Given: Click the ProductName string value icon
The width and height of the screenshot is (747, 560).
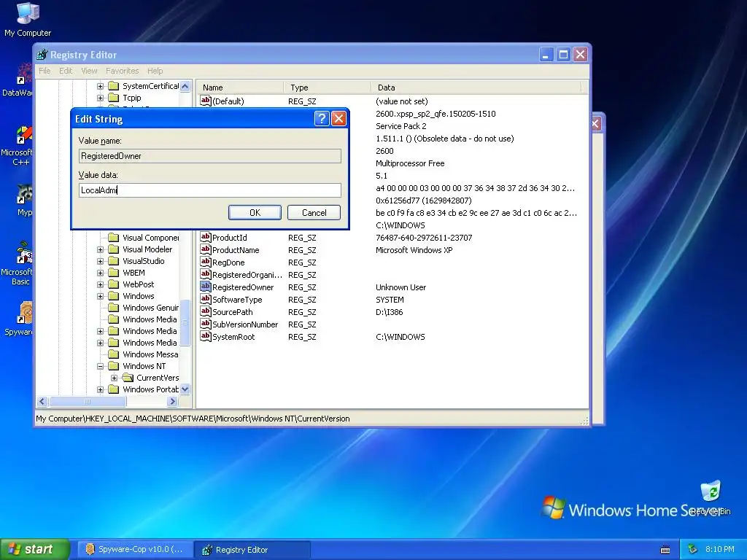Looking at the screenshot, I should coord(205,249).
